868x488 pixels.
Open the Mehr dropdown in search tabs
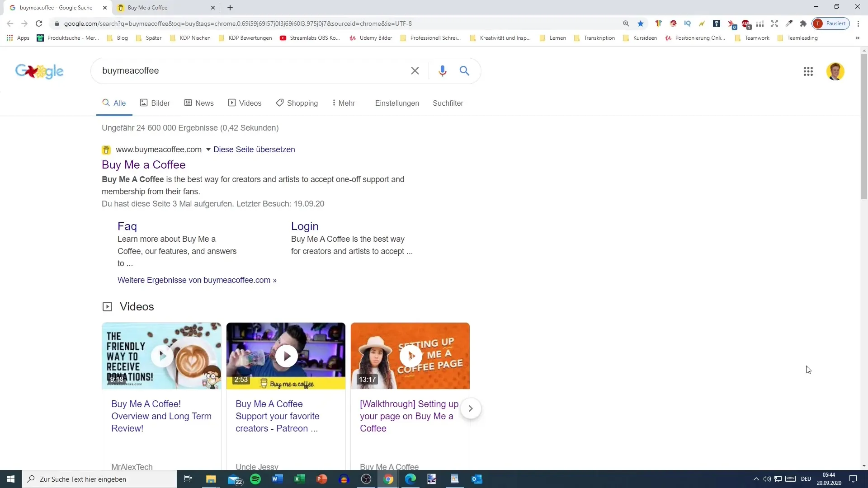(344, 103)
